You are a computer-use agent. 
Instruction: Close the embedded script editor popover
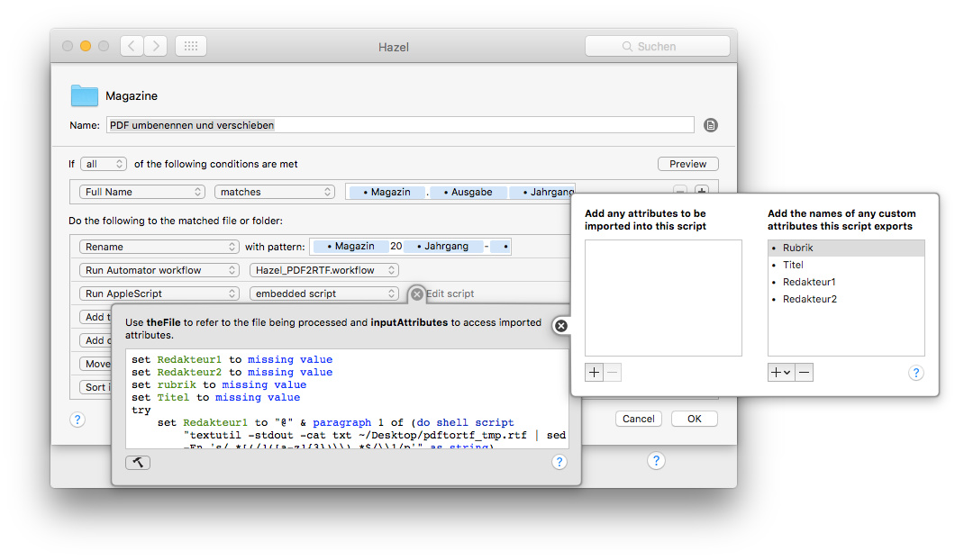click(417, 294)
